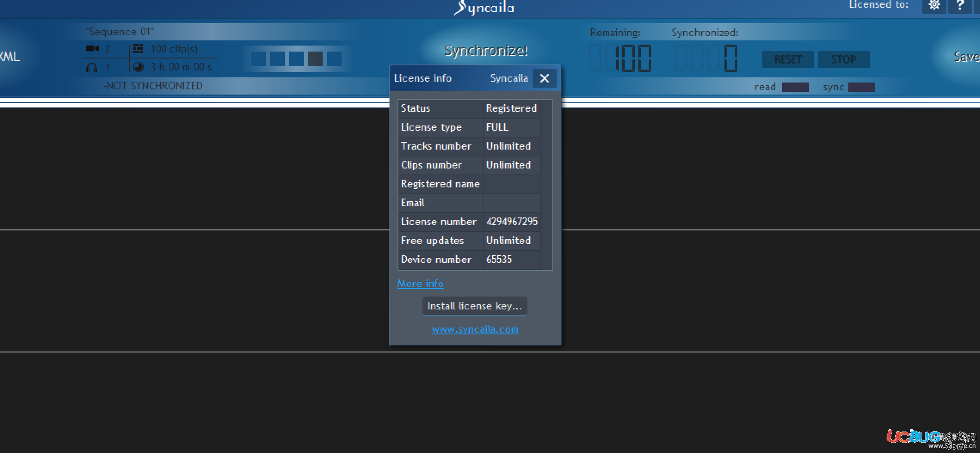Open help with the question mark icon
Screen dimensions: 980x453
coord(960,6)
